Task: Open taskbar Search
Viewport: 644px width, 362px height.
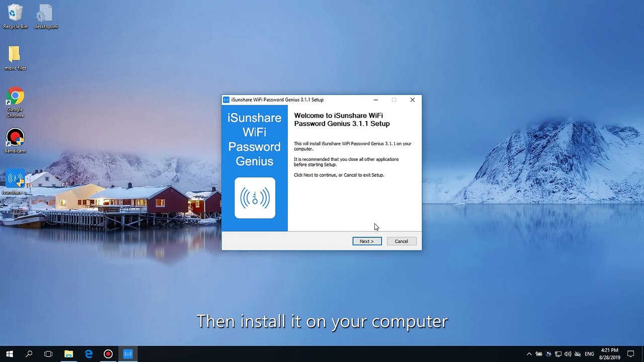Action: [x=29, y=354]
